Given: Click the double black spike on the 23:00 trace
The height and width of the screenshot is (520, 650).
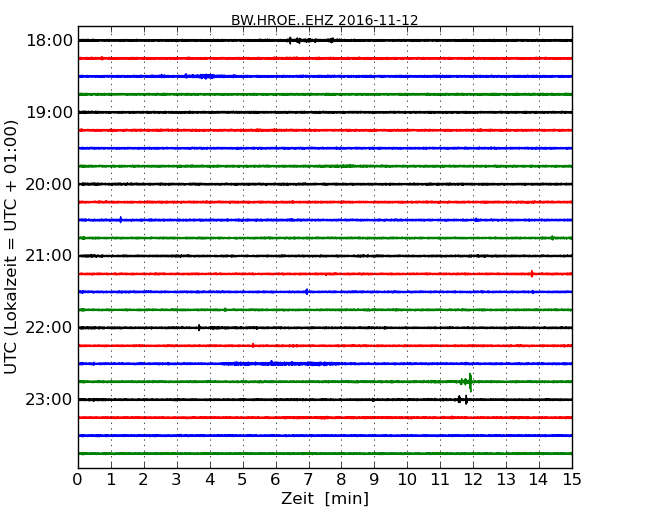Looking at the screenshot, I should point(463,400).
